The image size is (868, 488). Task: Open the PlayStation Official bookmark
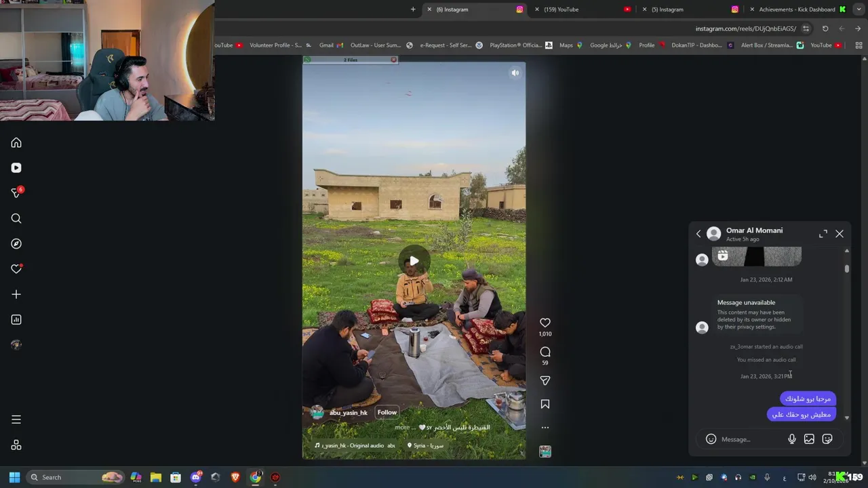[x=520, y=45]
